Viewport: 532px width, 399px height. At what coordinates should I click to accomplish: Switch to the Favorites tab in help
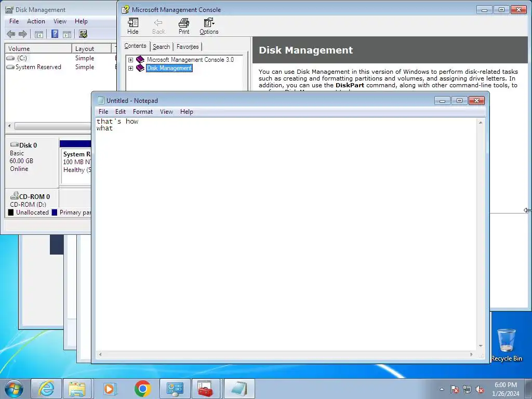click(188, 47)
